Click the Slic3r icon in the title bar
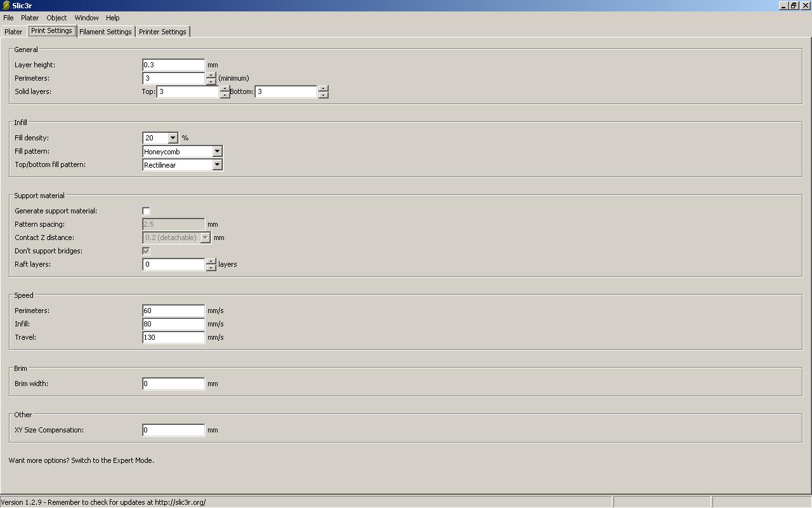Viewport: 812px width, 508px height. click(x=6, y=5)
